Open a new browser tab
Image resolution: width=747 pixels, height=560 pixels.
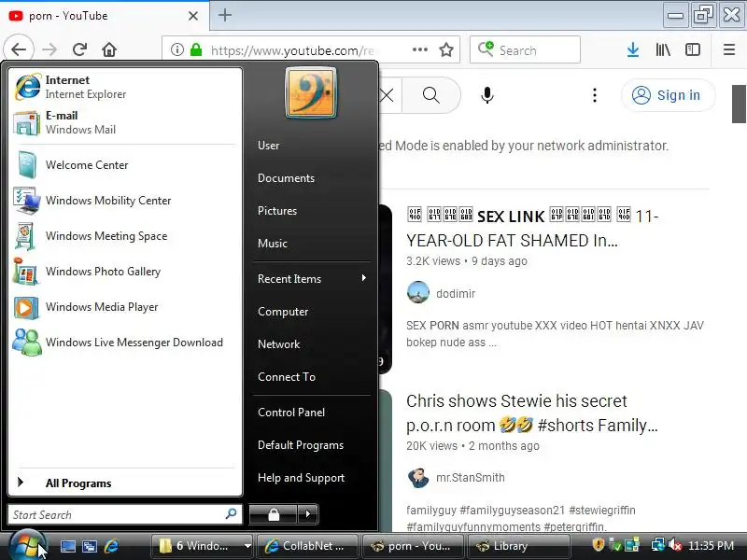pyautogui.click(x=225, y=15)
